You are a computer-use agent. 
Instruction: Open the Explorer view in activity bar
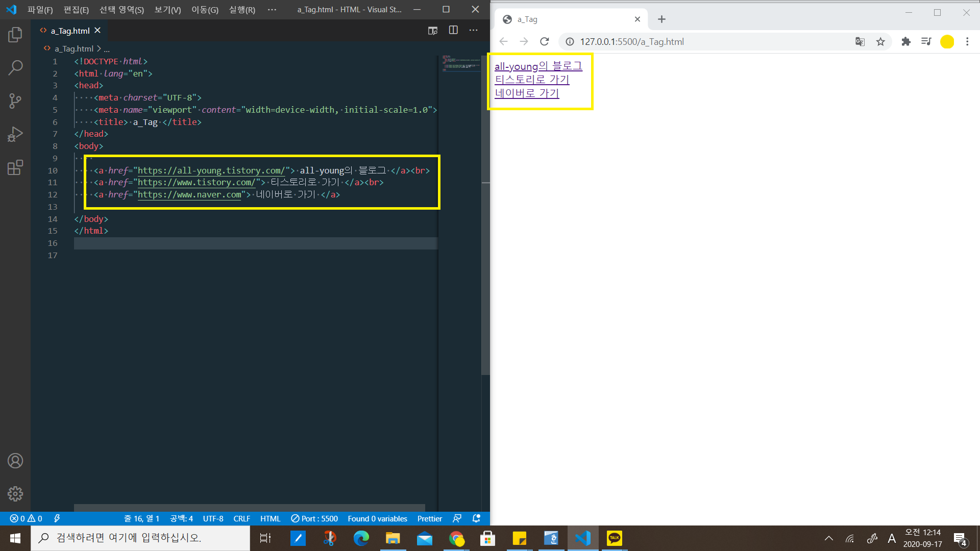click(x=15, y=35)
